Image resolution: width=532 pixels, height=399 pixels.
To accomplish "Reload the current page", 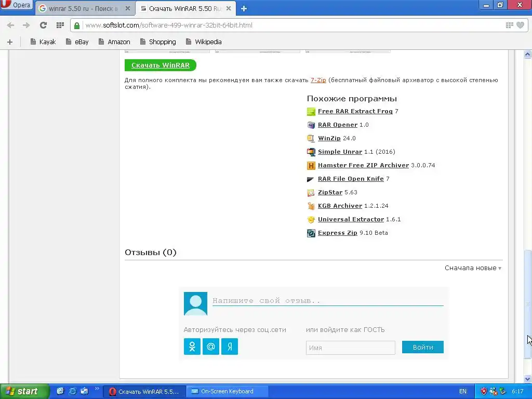I will (43, 25).
